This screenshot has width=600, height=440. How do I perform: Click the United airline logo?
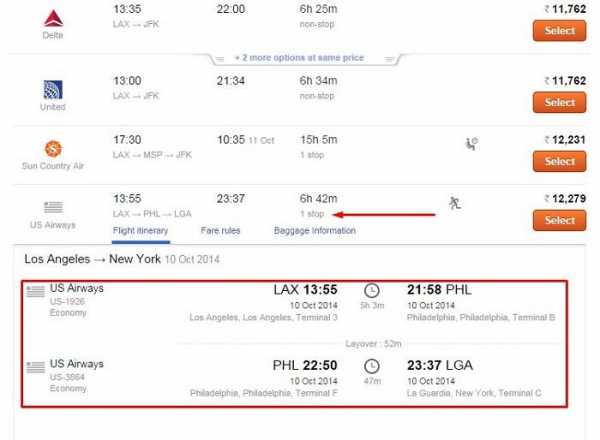point(53,89)
